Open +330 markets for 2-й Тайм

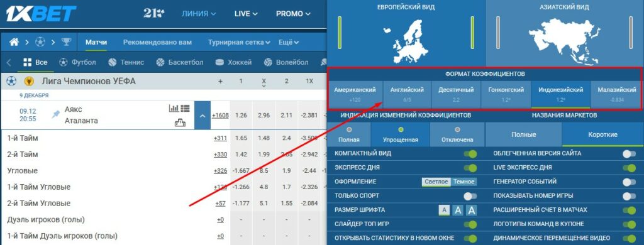tap(220, 155)
